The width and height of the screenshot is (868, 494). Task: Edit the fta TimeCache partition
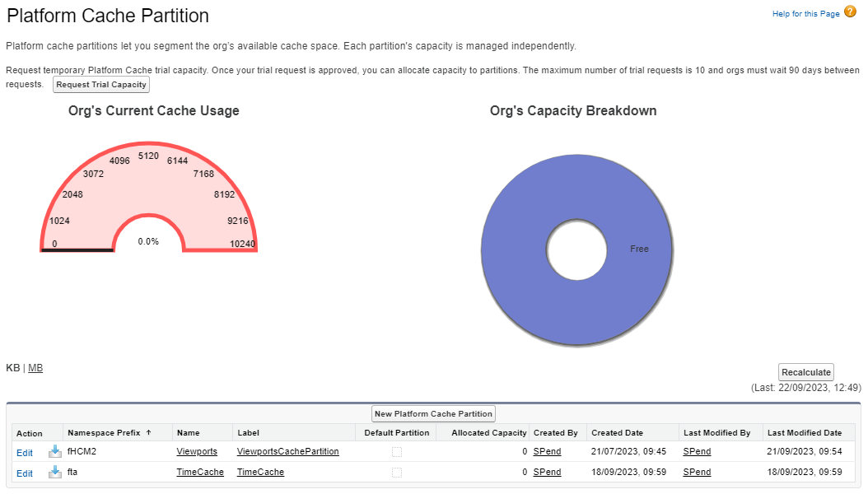[25, 473]
